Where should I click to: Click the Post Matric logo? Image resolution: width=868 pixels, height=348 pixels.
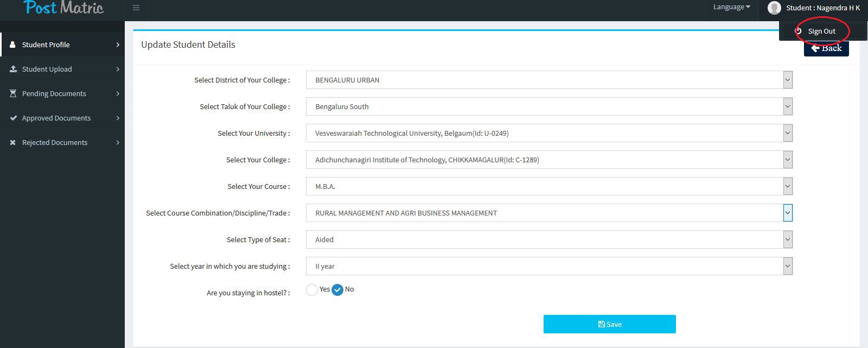click(64, 8)
